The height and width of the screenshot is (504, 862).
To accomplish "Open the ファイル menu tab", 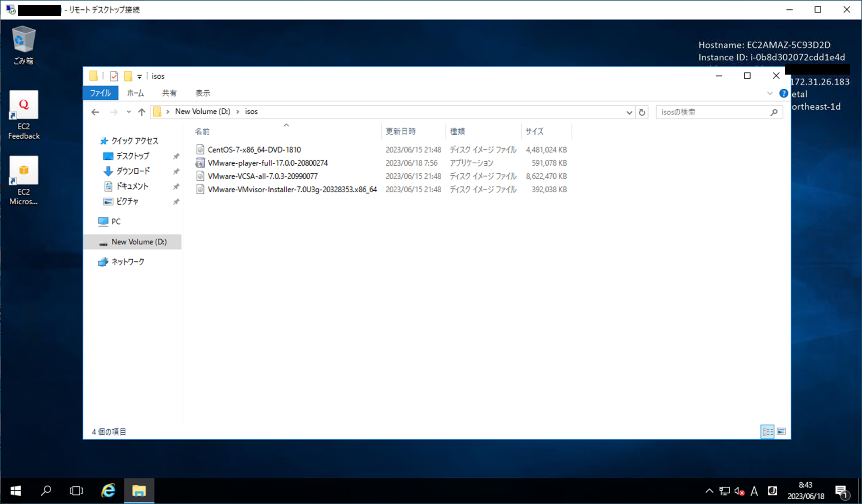I will tap(100, 93).
